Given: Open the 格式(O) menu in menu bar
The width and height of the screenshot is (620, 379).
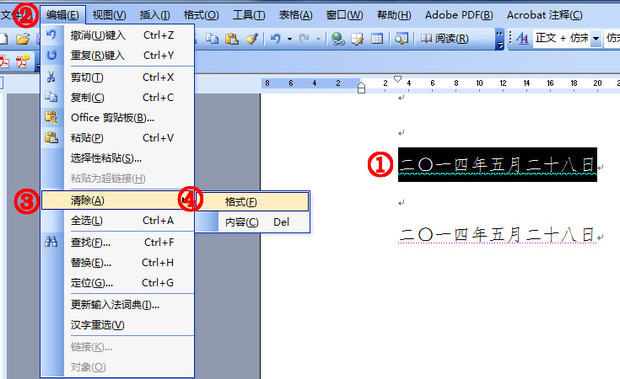Looking at the screenshot, I should coord(201,15).
